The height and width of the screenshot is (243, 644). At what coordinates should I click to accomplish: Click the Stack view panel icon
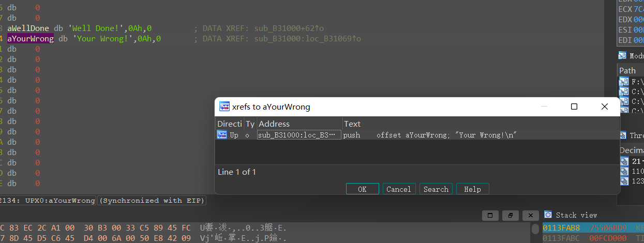point(548,215)
